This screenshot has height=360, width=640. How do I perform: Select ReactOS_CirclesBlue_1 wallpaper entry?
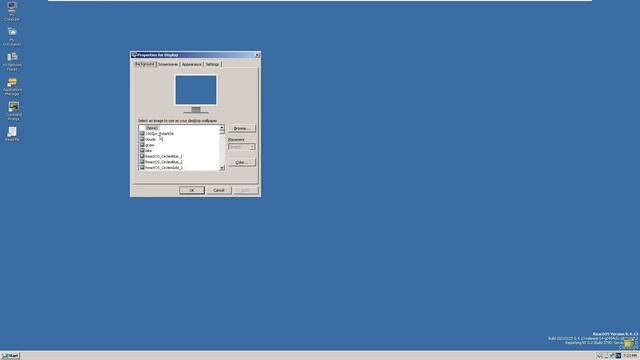point(164,156)
